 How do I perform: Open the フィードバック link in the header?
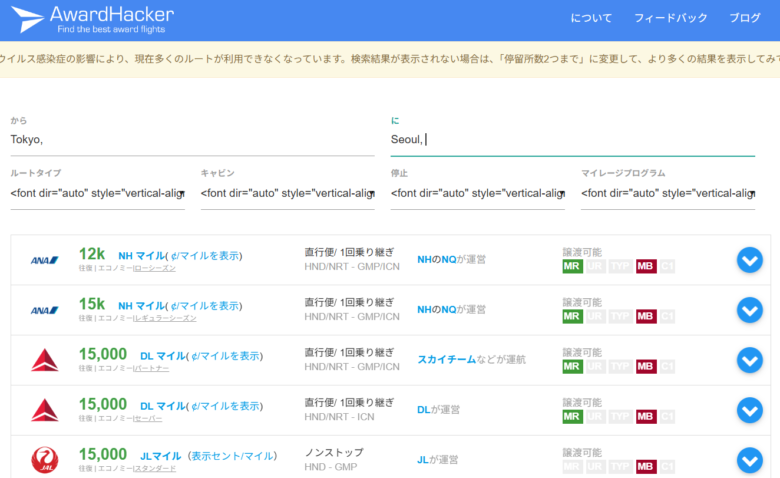670,18
